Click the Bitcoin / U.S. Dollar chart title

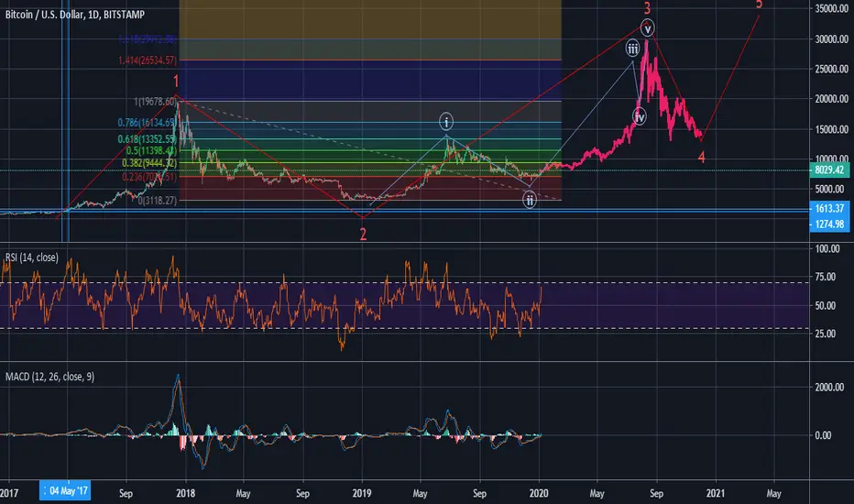(x=74, y=15)
